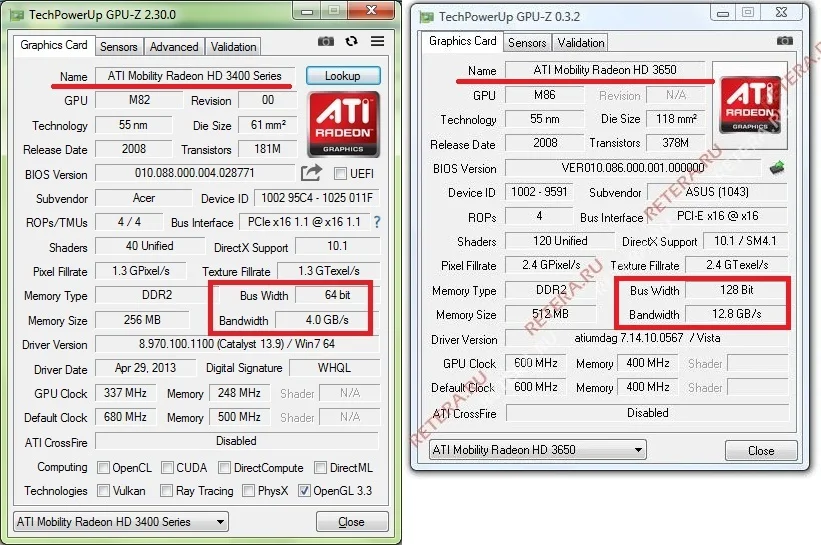Click the Bandwidth value 4.0 GB/s
821x545 pixels.
pyautogui.click(x=327, y=319)
